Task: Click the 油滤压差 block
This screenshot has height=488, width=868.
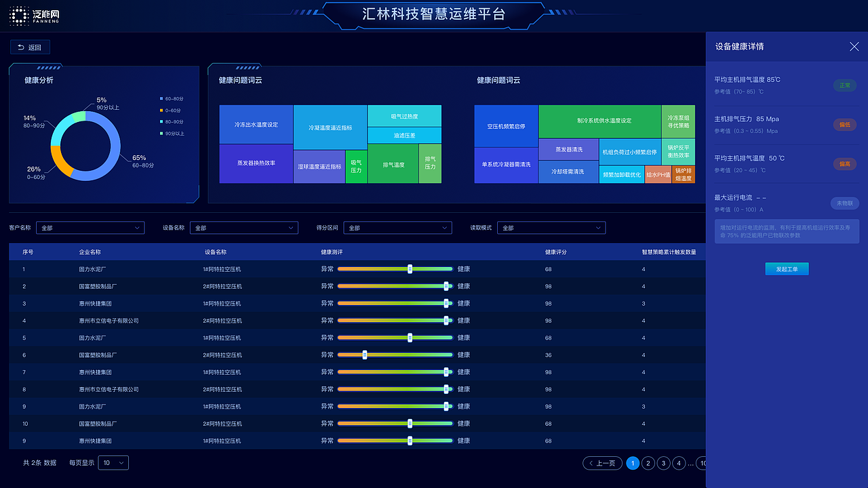Action: coord(405,136)
